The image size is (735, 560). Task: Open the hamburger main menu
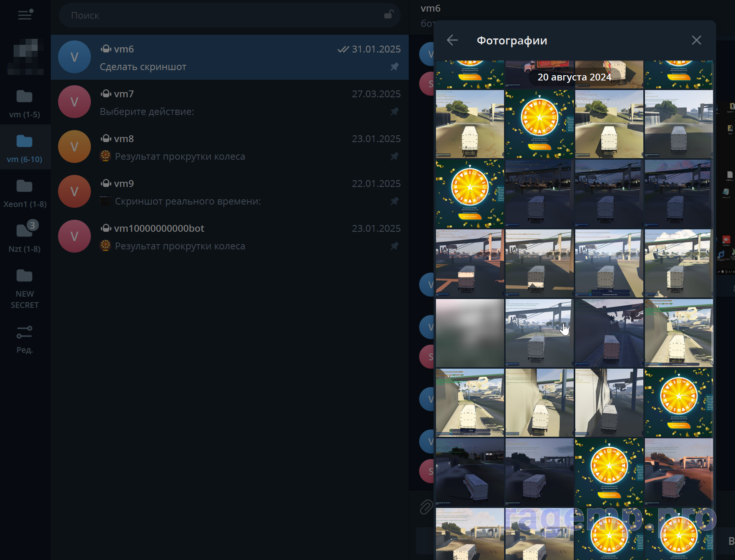click(x=25, y=15)
